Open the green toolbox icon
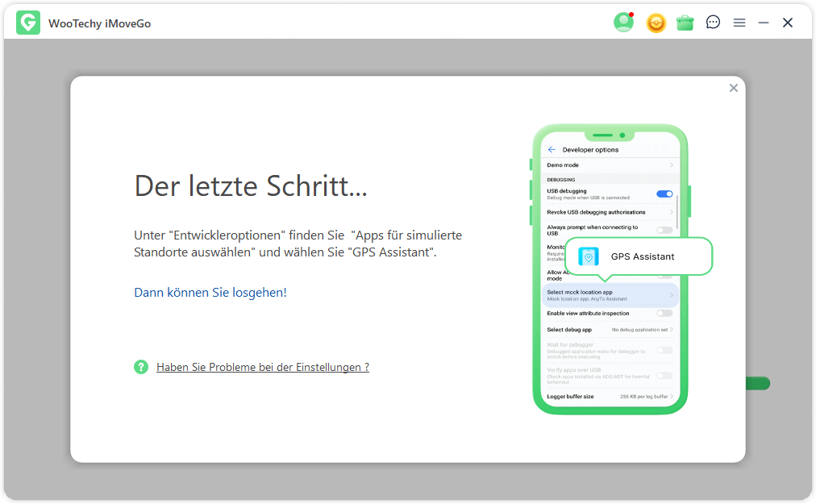 pyautogui.click(x=685, y=23)
